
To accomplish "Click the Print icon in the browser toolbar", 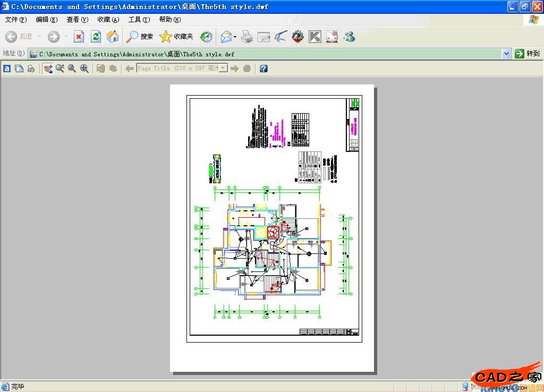I will coord(247,37).
